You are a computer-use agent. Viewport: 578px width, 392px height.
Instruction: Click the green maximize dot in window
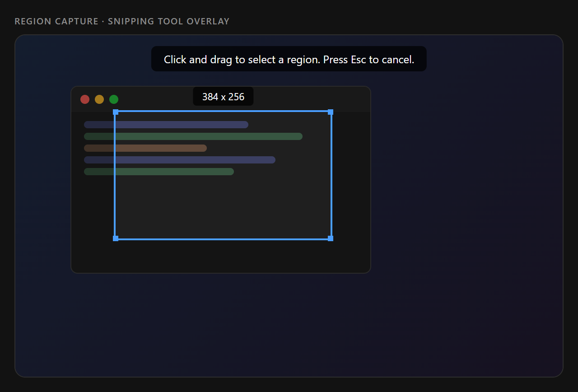point(114,99)
